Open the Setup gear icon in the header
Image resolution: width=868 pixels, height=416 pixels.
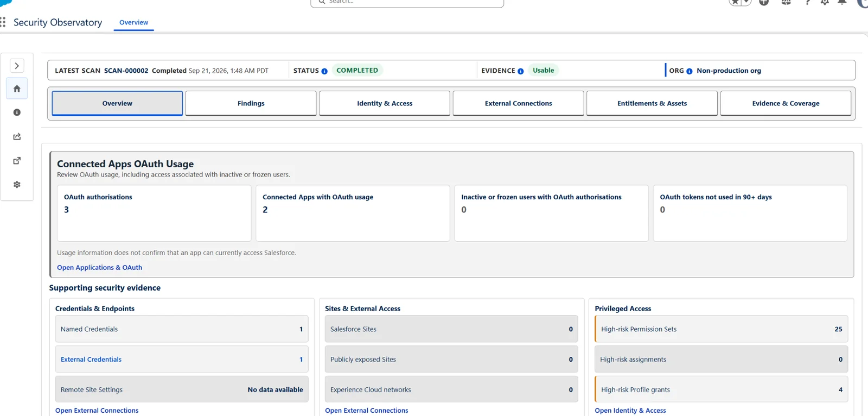pos(825,2)
